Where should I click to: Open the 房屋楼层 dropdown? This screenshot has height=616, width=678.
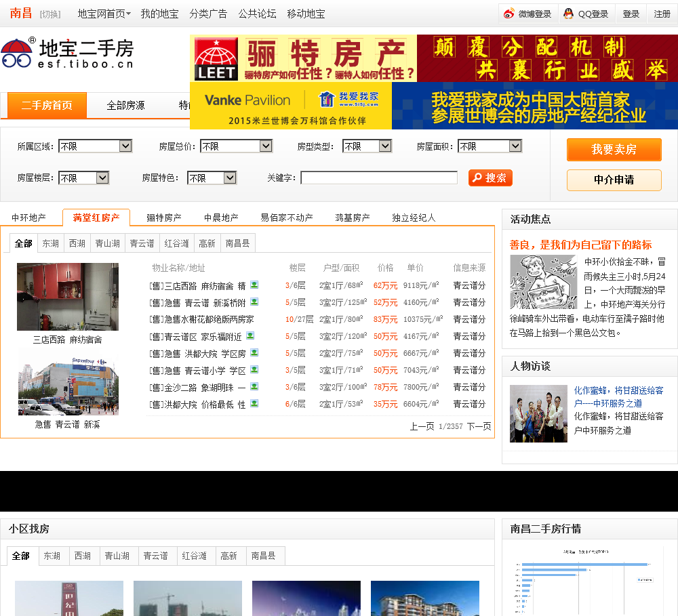pyautogui.click(x=83, y=178)
